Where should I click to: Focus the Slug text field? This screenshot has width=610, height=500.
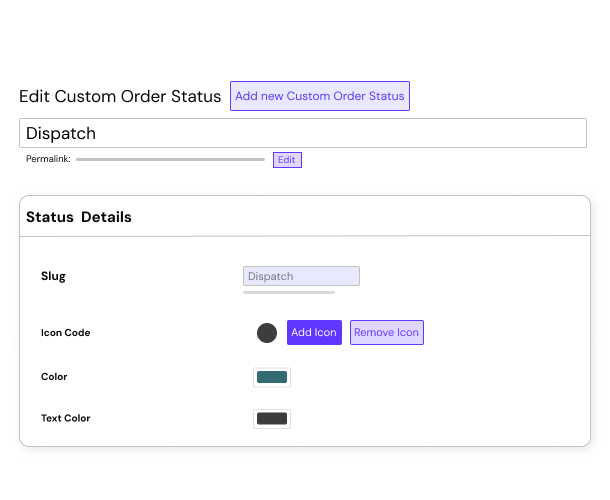301,276
